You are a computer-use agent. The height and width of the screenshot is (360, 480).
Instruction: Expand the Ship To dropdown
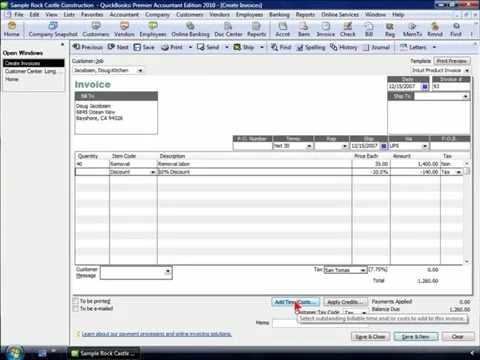(x=465, y=96)
